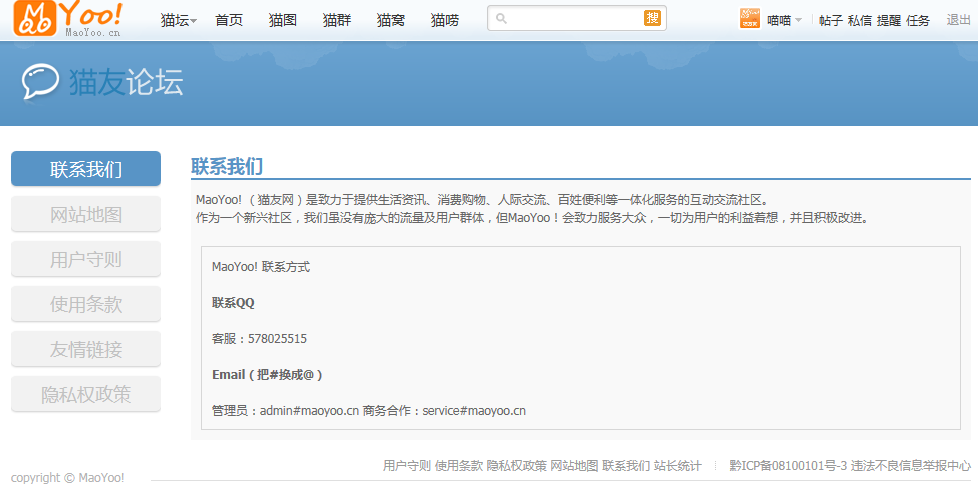Select 友情链接 sidebar tab
Screen dimensions: 978x491
tap(86, 349)
